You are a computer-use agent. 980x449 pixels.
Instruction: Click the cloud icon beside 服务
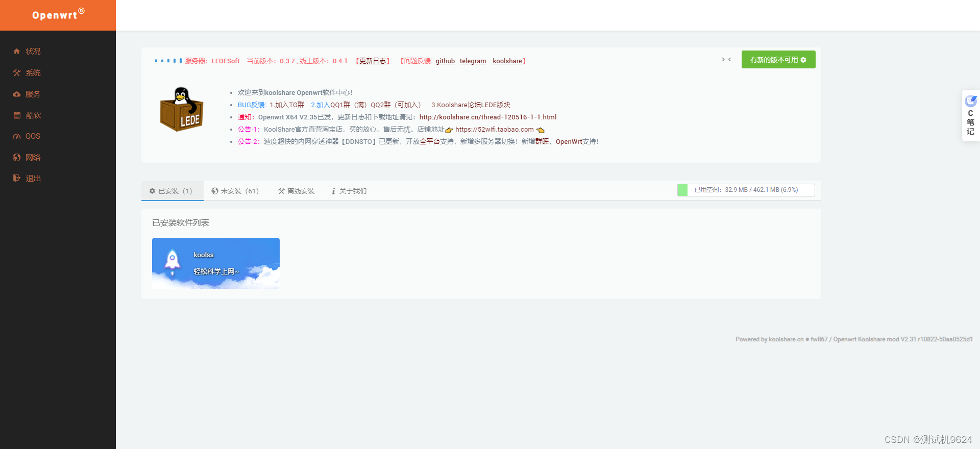(x=17, y=94)
